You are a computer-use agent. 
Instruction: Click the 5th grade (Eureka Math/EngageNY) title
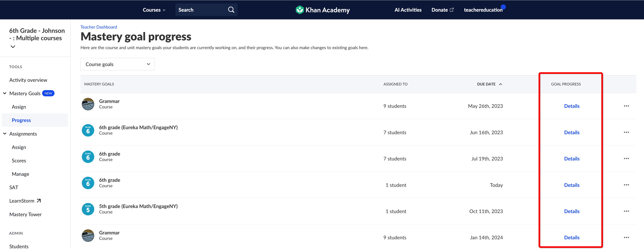pos(138,206)
